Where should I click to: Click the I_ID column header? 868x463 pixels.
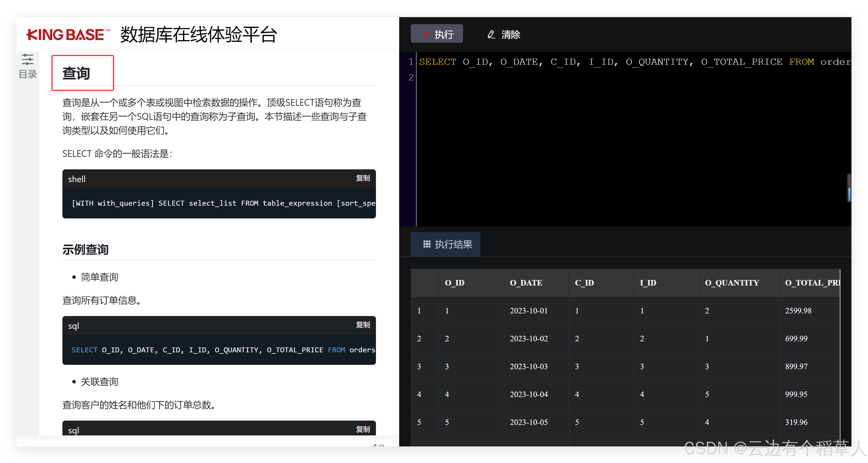click(648, 283)
